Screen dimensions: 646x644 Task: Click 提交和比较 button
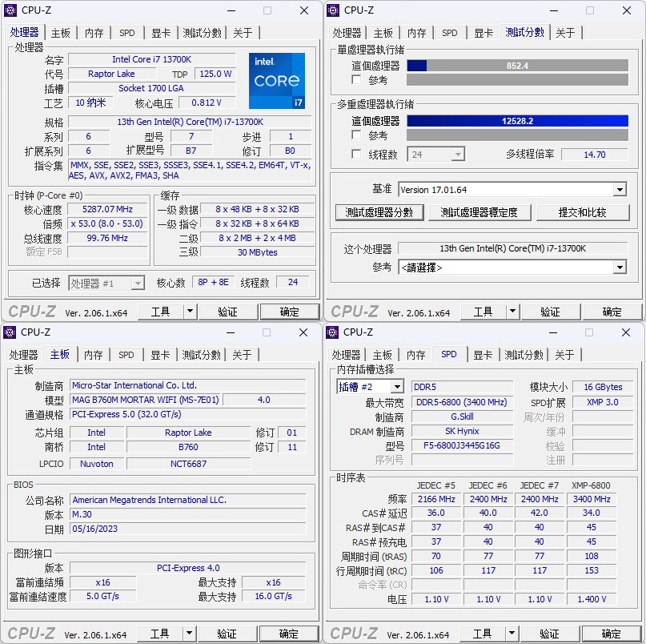coord(582,212)
